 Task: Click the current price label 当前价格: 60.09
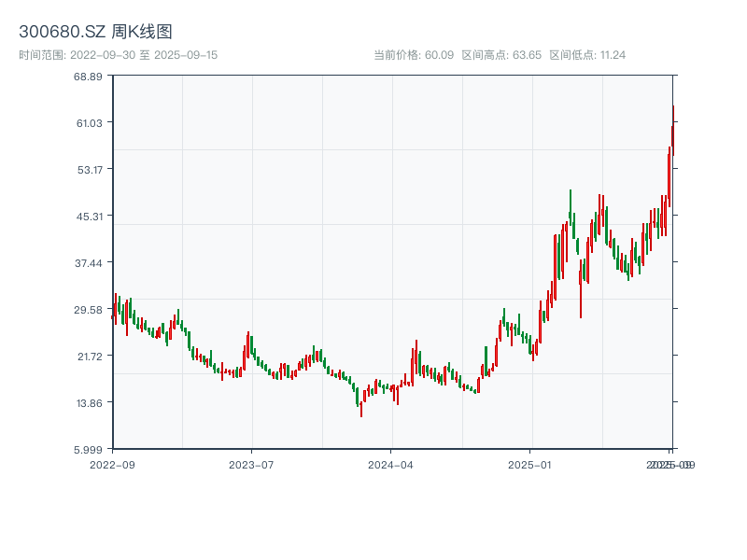(414, 55)
